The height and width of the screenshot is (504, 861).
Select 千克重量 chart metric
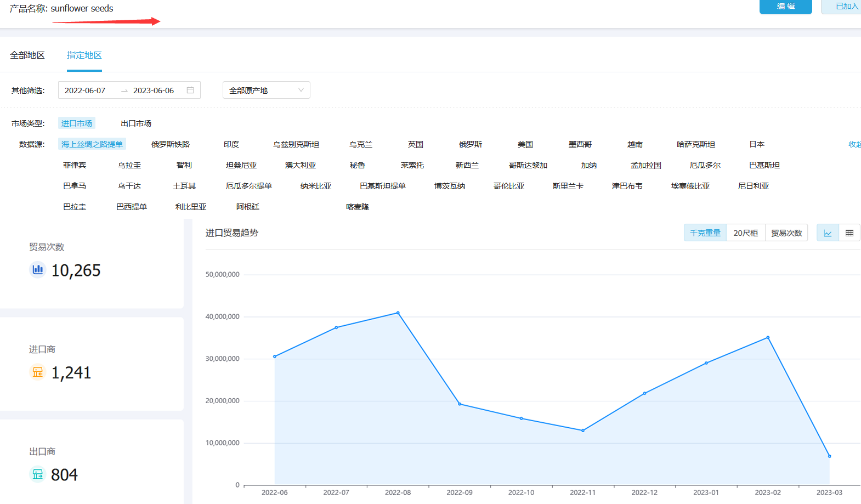(705, 233)
